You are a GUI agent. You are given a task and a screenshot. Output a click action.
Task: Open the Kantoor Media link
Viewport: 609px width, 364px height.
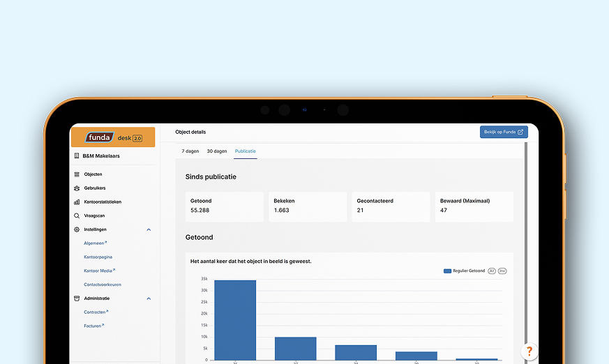(x=100, y=271)
